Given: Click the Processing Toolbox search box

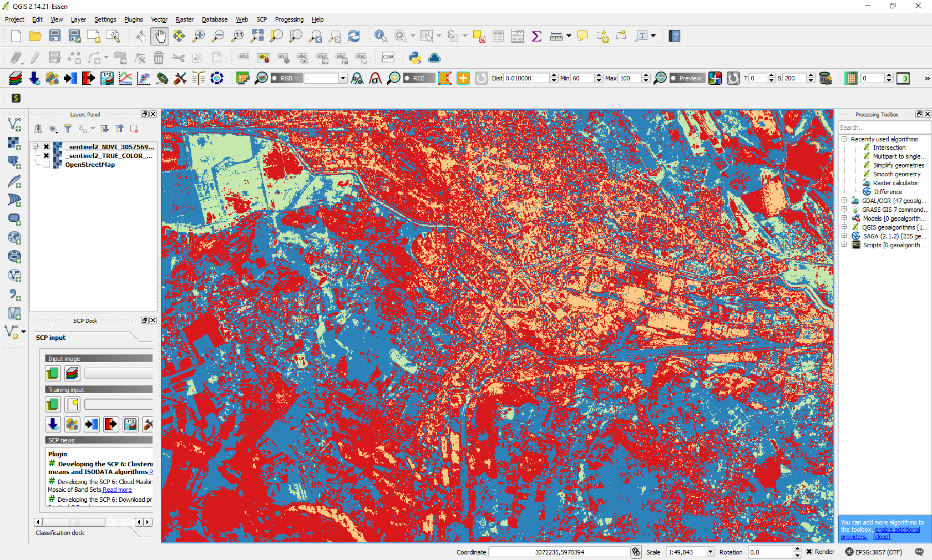Looking at the screenshot, I should (x=884, y=127).
